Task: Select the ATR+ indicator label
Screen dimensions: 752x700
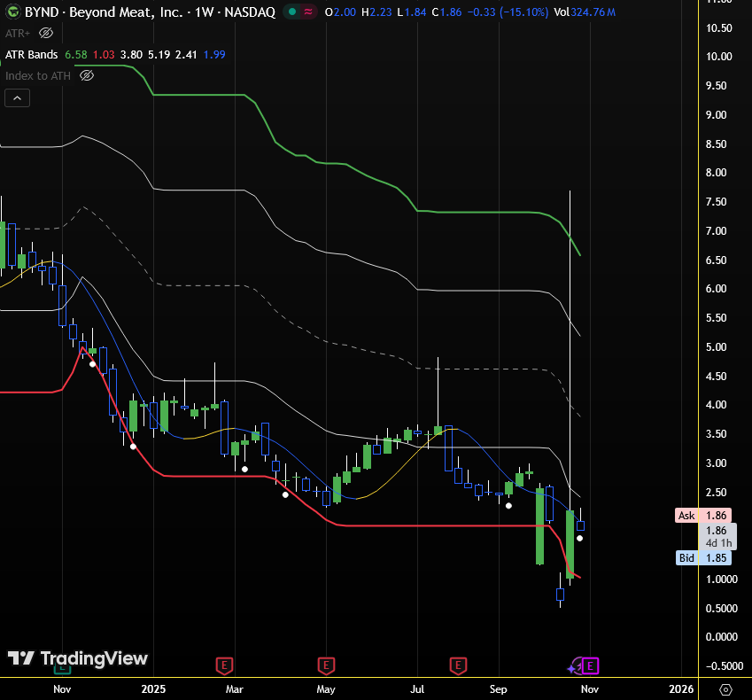Action: click(x=18, y=33)
